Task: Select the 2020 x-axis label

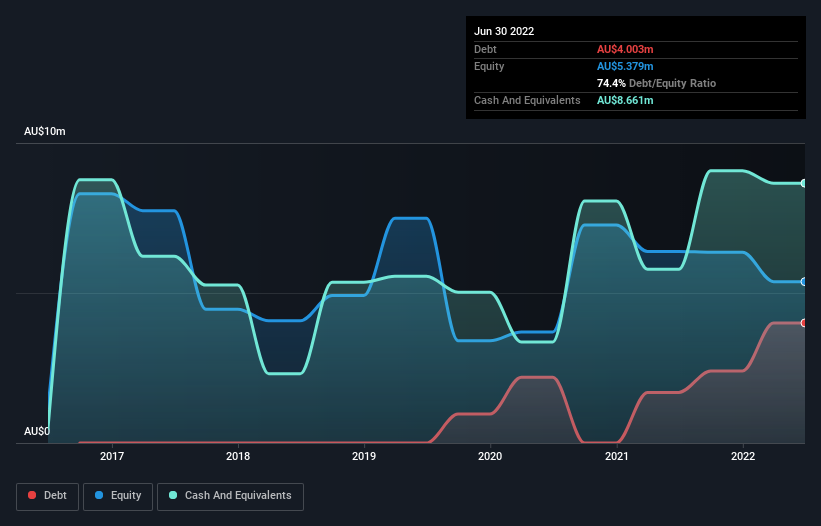Action: [x=490, y=456]
